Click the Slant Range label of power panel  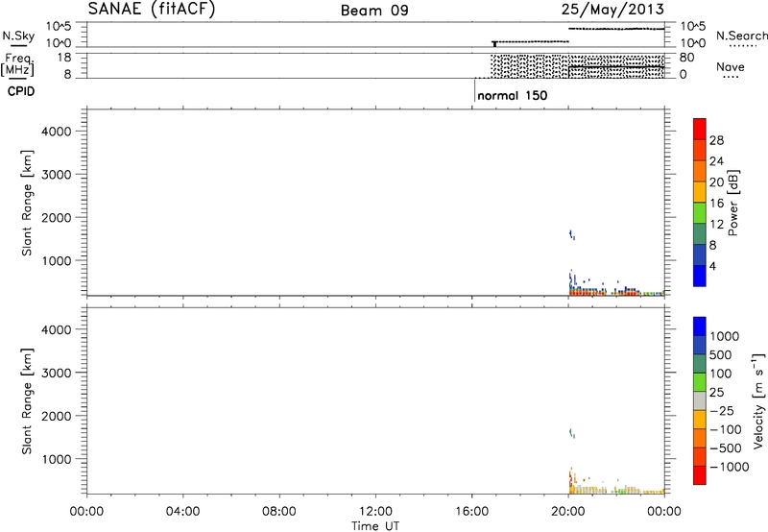coord(27,203)
